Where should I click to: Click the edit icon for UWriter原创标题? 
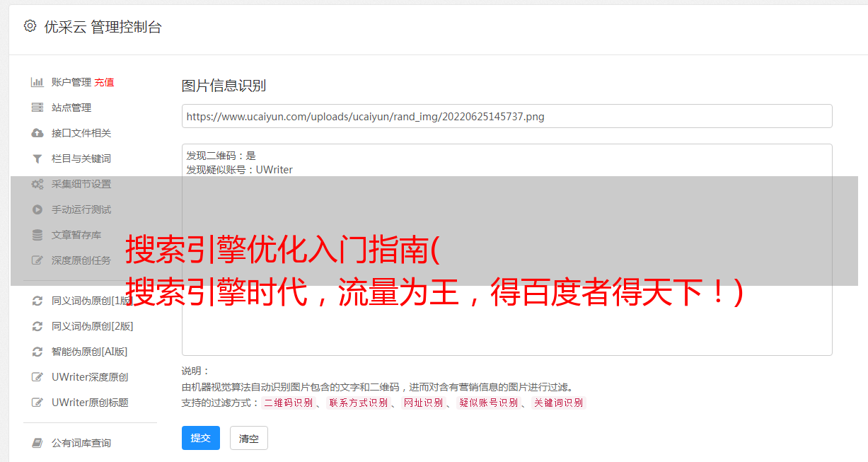point(37,403)
